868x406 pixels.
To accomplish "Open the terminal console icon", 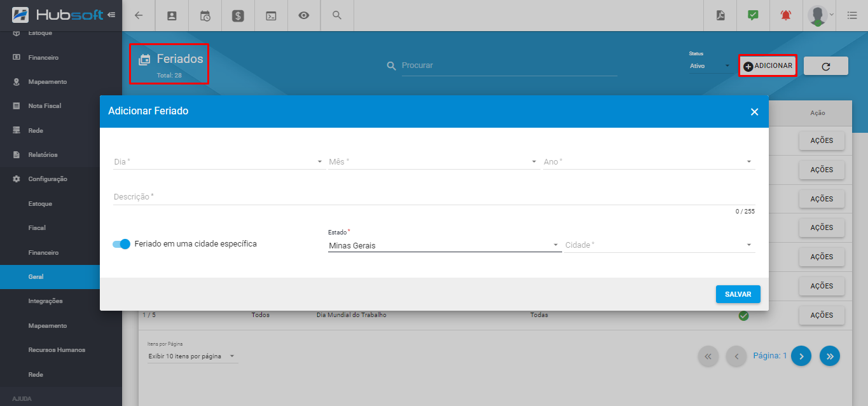I will pos(271,16).
